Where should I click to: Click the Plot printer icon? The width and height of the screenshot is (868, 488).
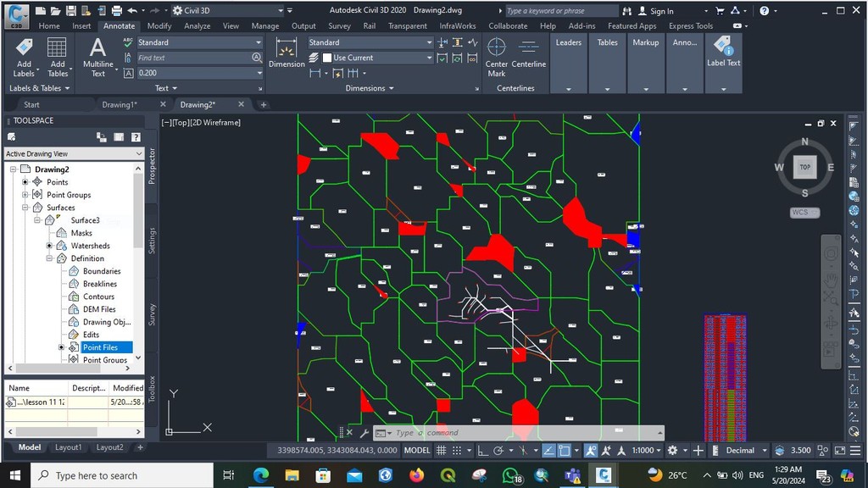coord(116,10)
